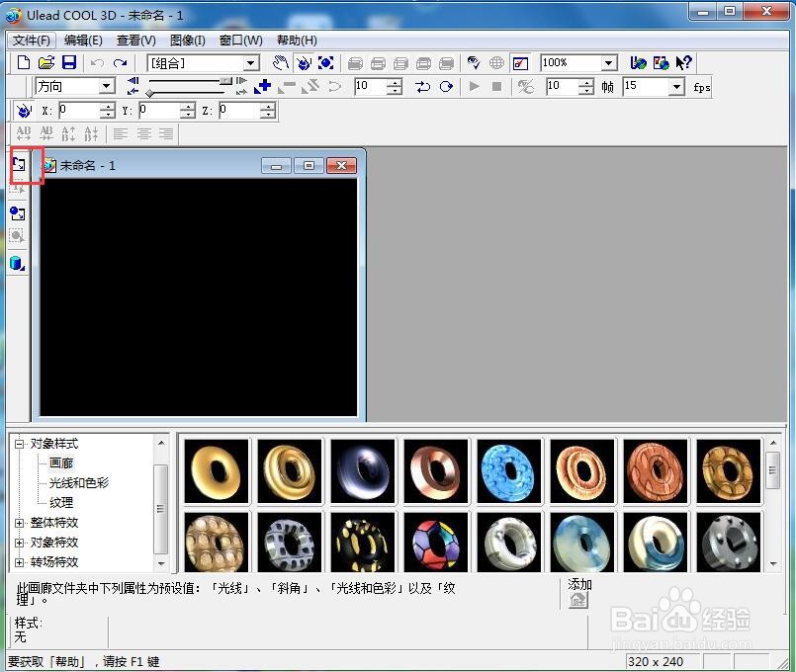This screenshot has height=672, width=796.
Task: Click the Reverse key frames icon
Action: pos(310,87)
